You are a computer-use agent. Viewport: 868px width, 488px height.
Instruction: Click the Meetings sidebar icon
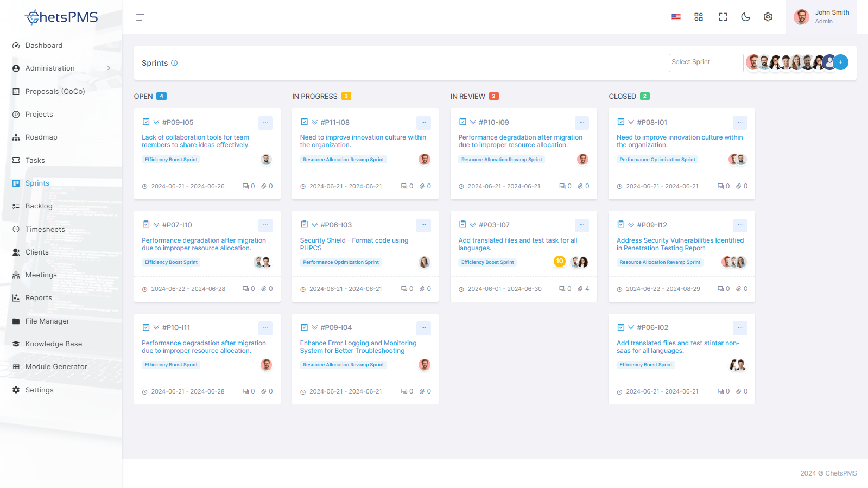(16, 275)
